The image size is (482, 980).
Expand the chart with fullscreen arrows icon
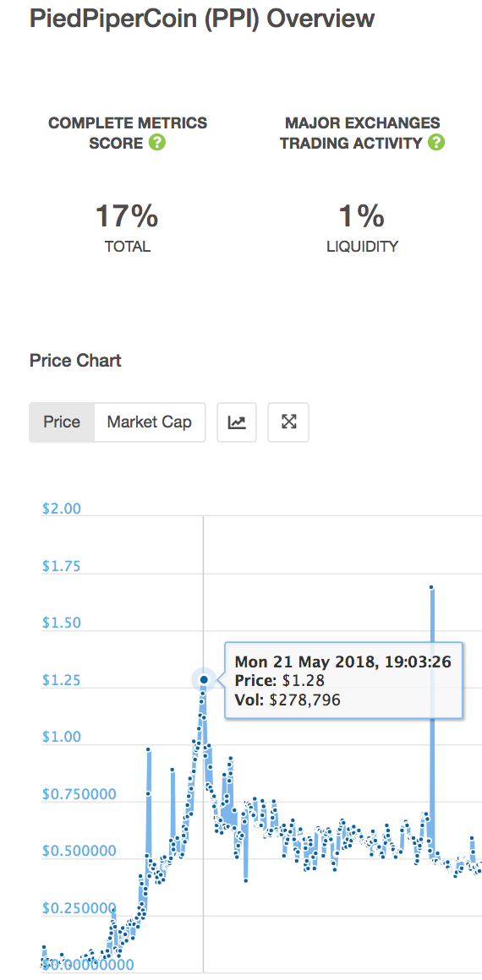click(288, 422)
